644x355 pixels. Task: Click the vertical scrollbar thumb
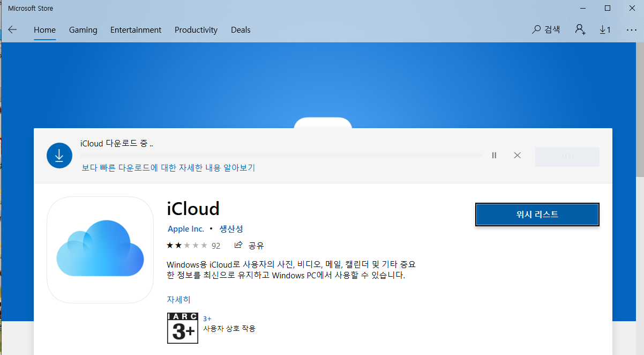640,110
